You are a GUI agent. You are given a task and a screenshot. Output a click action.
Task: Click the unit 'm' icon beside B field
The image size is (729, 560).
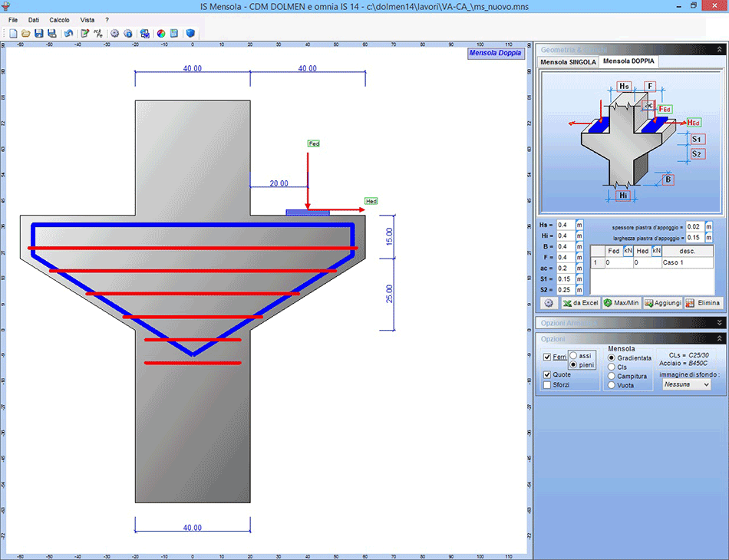(x=579, y=246)
